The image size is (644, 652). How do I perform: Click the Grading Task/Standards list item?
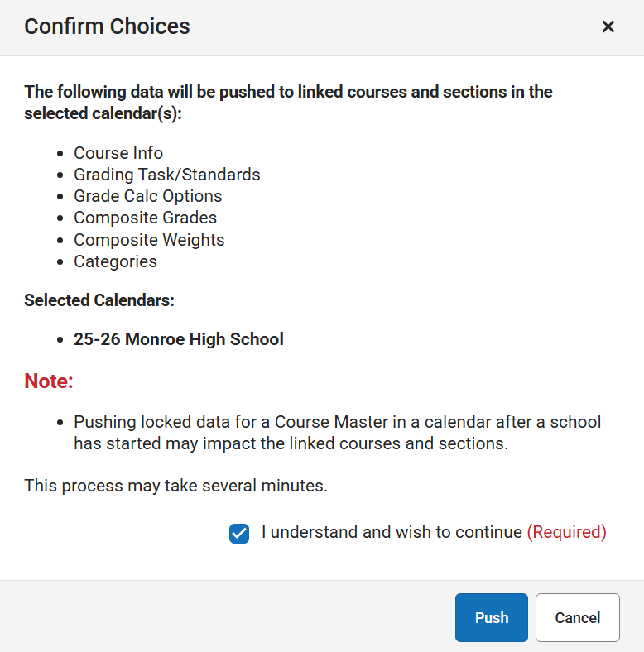pos(166,175)
